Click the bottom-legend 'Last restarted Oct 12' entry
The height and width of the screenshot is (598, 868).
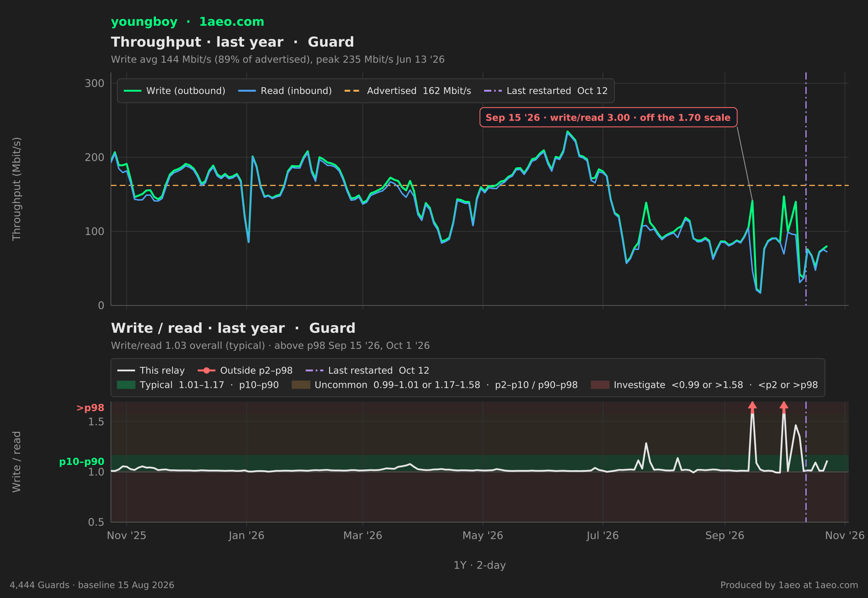coord(367,371)
